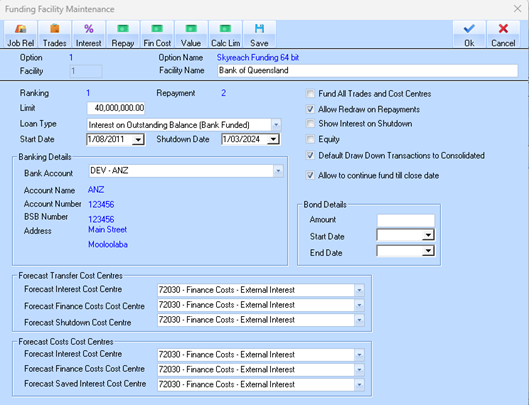Select the Skyreach Funding 64 bit option name
529x405 pixels.
click(x=258, y=58)
